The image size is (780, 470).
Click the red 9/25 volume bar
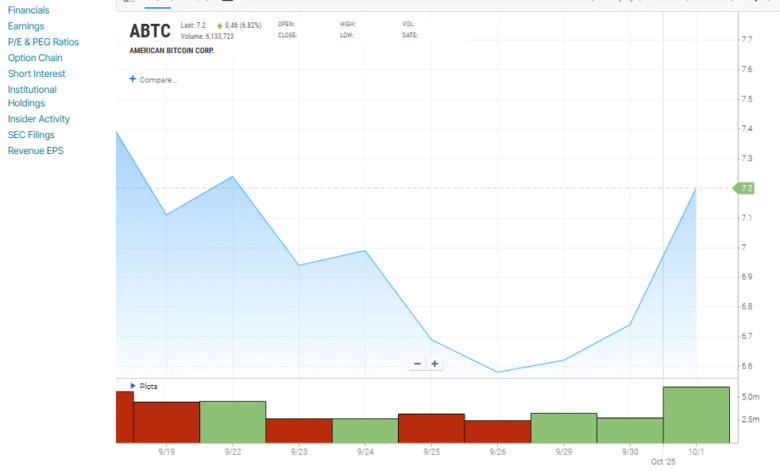431,427
